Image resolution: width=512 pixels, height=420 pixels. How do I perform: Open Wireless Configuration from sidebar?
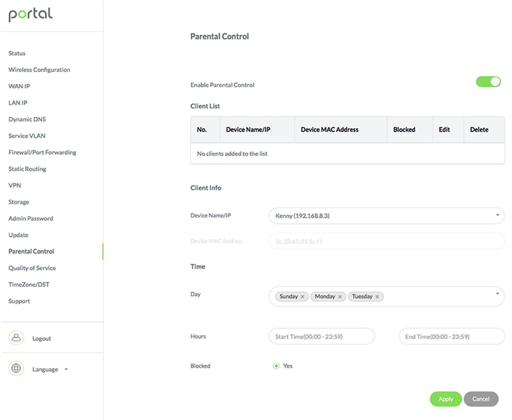coord(39,70)
